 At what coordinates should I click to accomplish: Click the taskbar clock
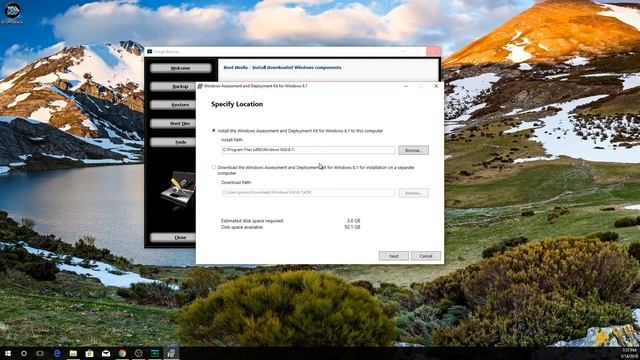629,353
